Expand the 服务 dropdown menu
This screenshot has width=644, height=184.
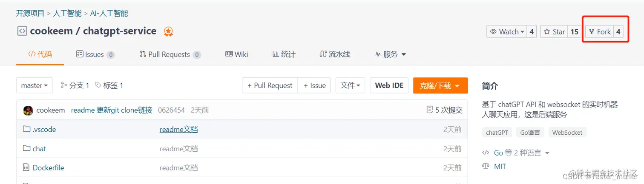(390, 54)
